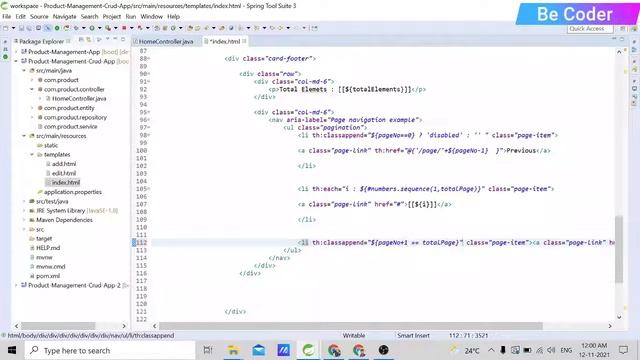Open dropdown next to Run icon
Viewport: 640px width, 360px height.
tap(100, 28)
